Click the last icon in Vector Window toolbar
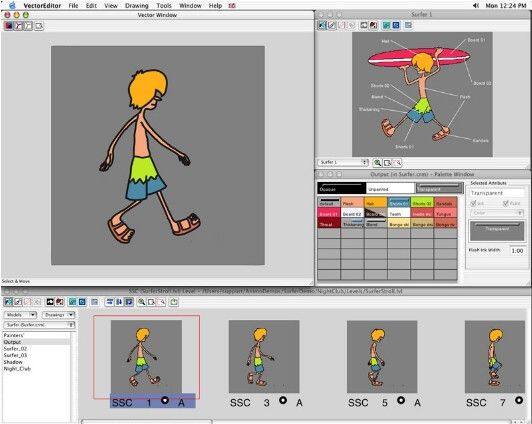Viewport: 532px width, 424px height. 39,25
